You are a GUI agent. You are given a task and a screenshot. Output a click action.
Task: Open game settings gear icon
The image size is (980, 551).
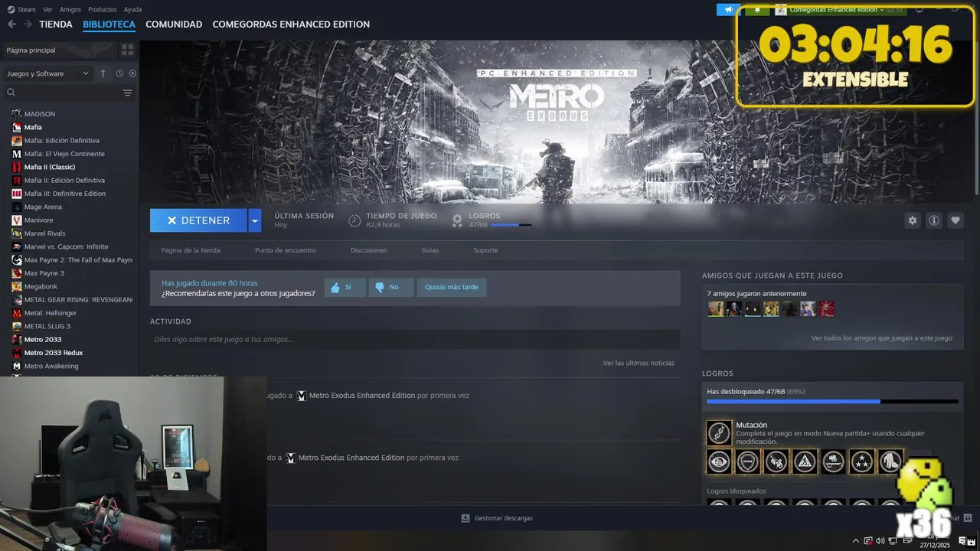click(x=912, y=220)
